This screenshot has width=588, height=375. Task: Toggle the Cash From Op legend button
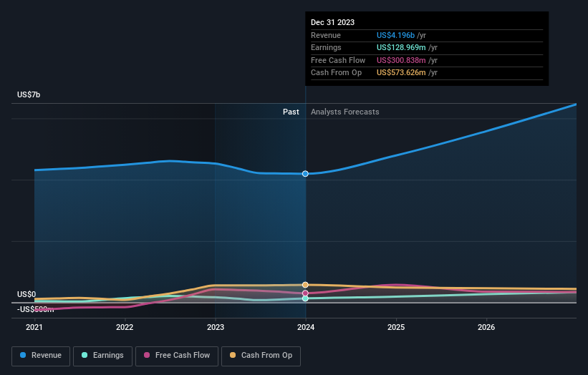coord(261,356)
